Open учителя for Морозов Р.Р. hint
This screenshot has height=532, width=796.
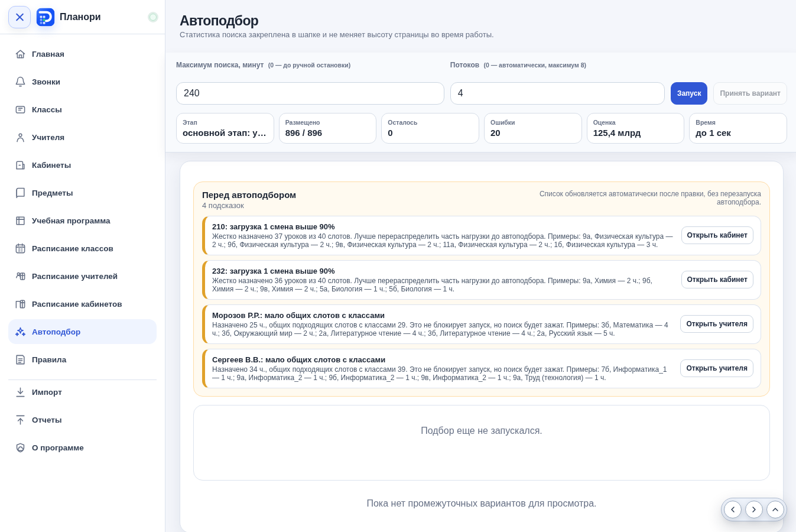pos(717,324)
